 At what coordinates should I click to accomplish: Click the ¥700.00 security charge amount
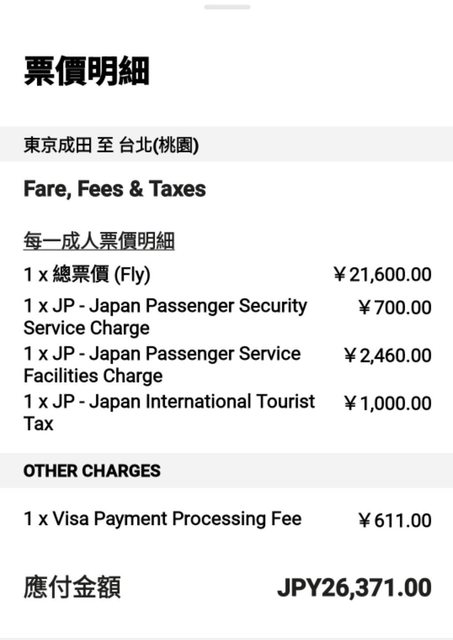point(395,307)
